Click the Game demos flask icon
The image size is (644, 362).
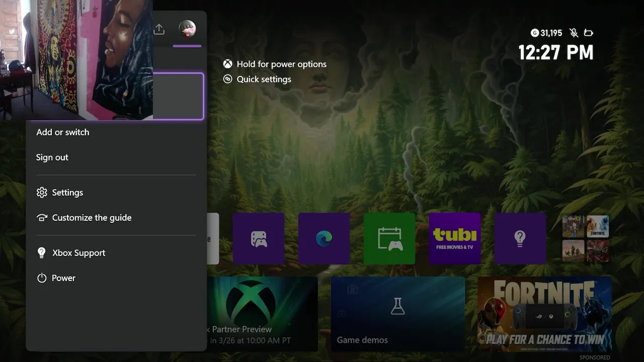pyautogui.click(x=398, y=306)
